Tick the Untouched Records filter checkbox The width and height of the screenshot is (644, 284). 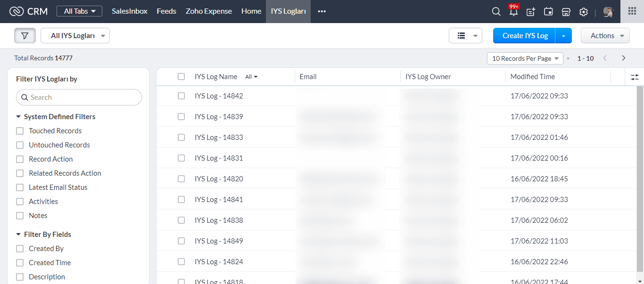tap(20, 145)
